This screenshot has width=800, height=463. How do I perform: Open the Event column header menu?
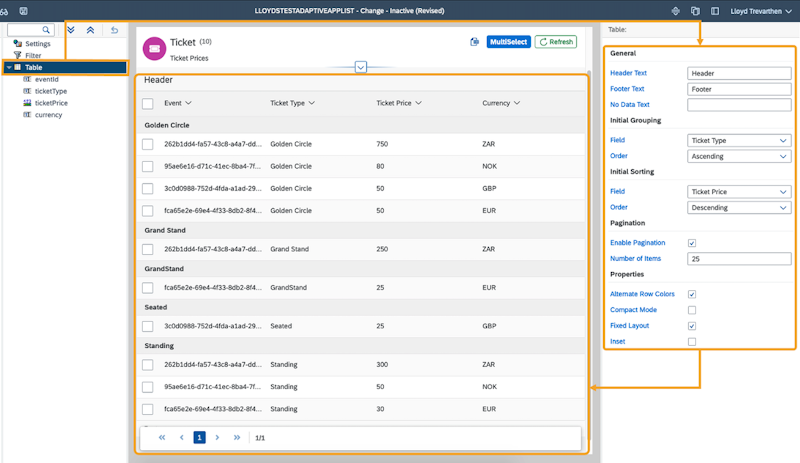pyautogui.click(x=188, y=103)
